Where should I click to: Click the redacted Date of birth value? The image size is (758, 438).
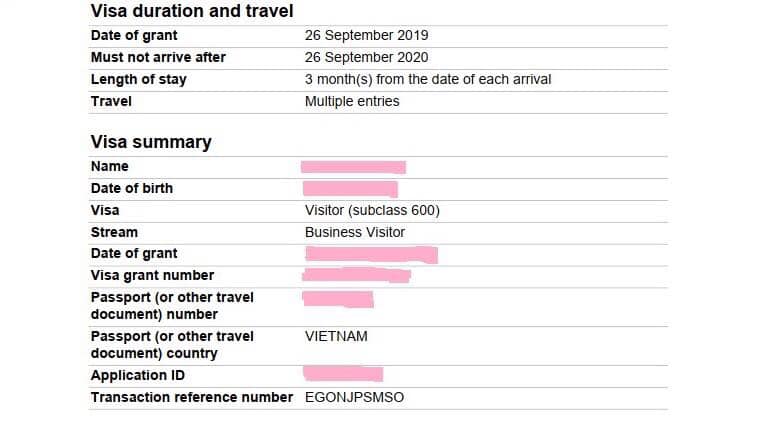coord(350,188)
